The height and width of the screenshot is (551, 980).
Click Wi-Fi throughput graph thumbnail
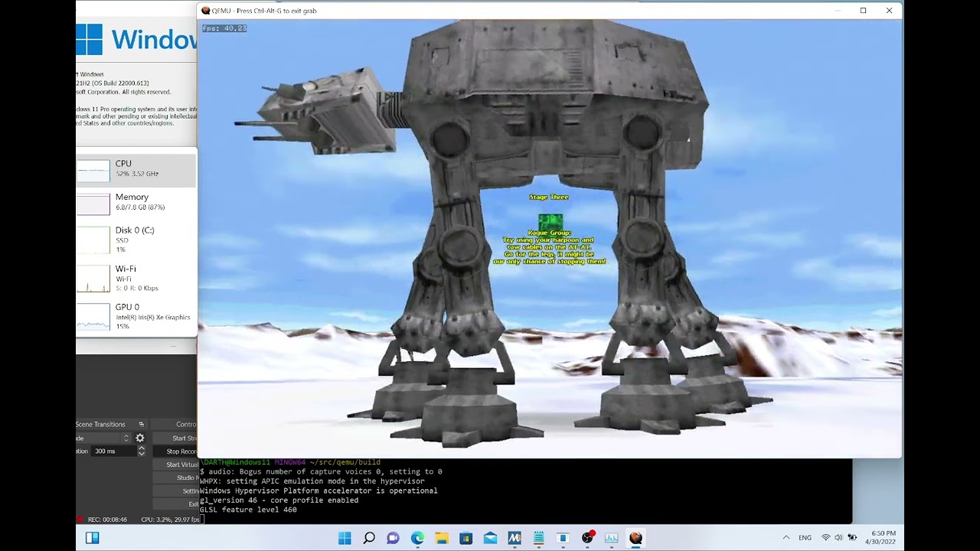93,279
